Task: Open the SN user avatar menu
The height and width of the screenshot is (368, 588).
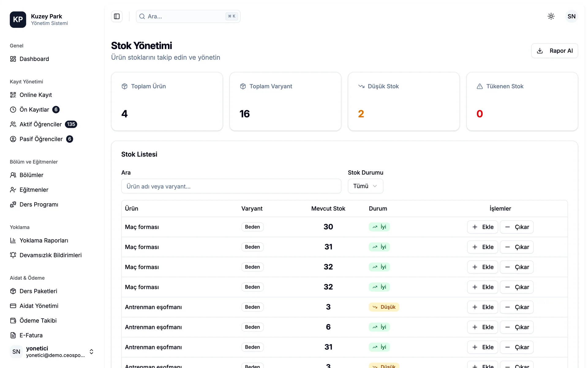Action: [571, 16]
